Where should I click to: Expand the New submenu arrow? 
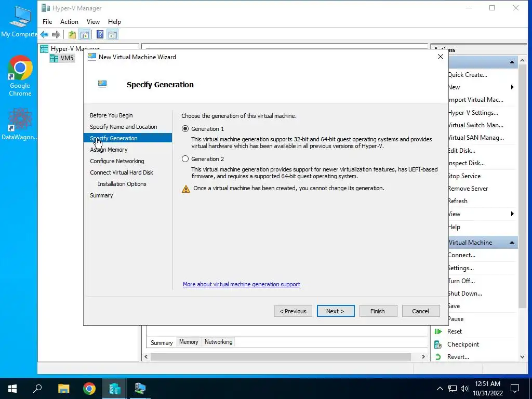pyautogui.click(x=512, y=87)
